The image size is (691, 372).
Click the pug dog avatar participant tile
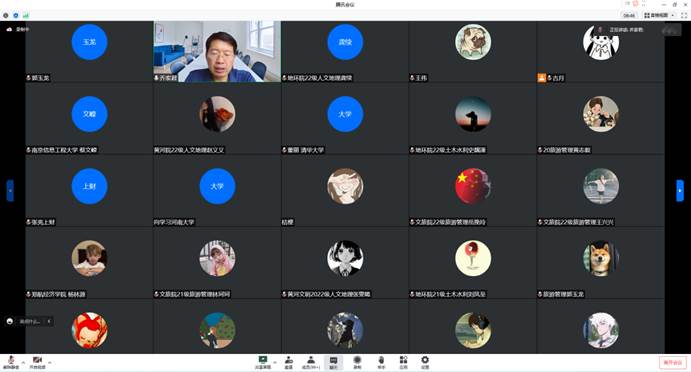(x=472, y=52)
